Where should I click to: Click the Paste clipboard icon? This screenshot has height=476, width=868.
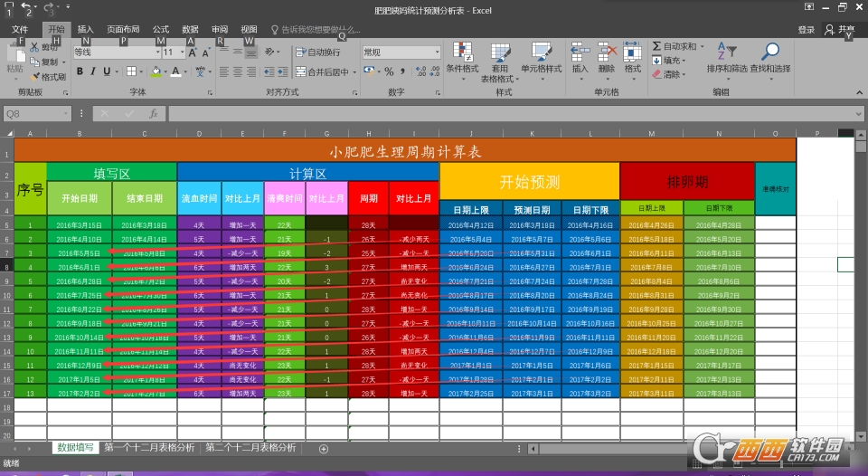coord(15,53)
